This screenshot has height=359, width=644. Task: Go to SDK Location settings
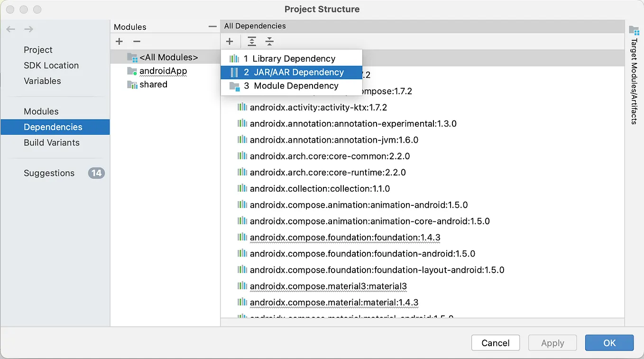tap(51, 65)
